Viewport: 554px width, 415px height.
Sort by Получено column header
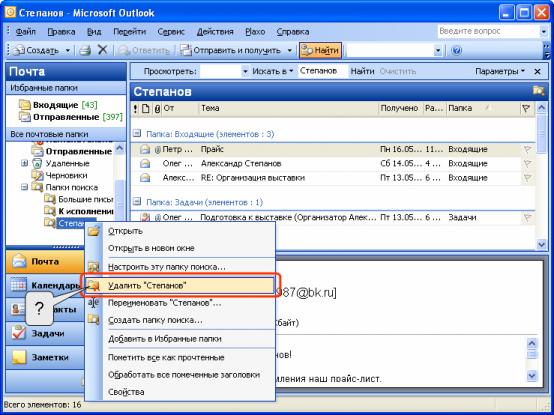(x=400, y=108)
